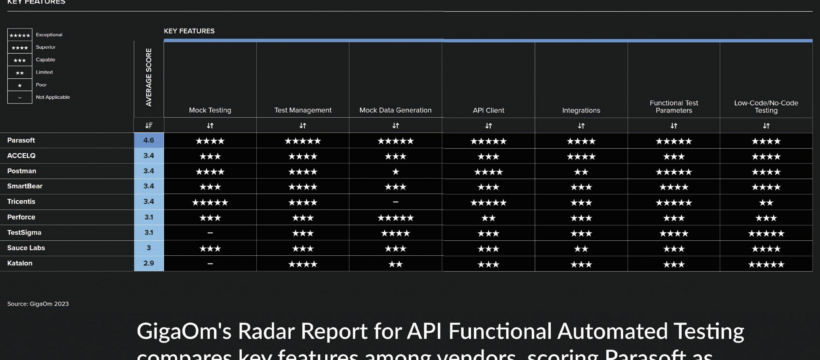Sort by the Average Score column icon

(149, 126)
